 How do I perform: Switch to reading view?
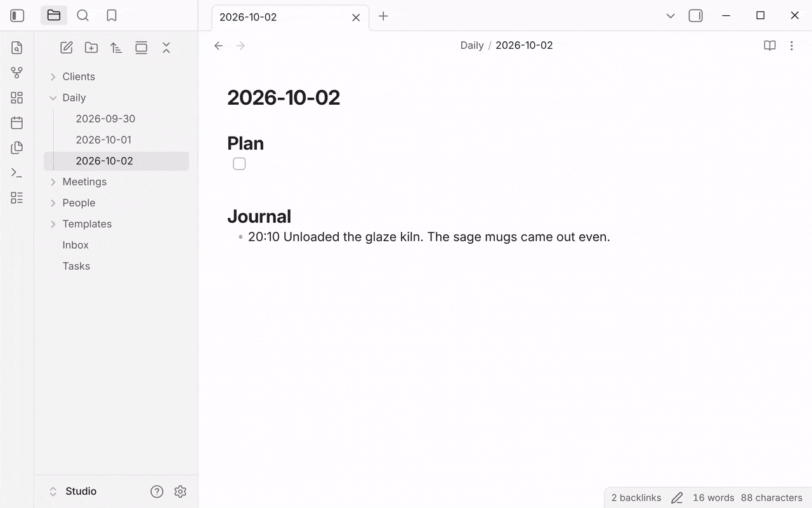(769, 46)
